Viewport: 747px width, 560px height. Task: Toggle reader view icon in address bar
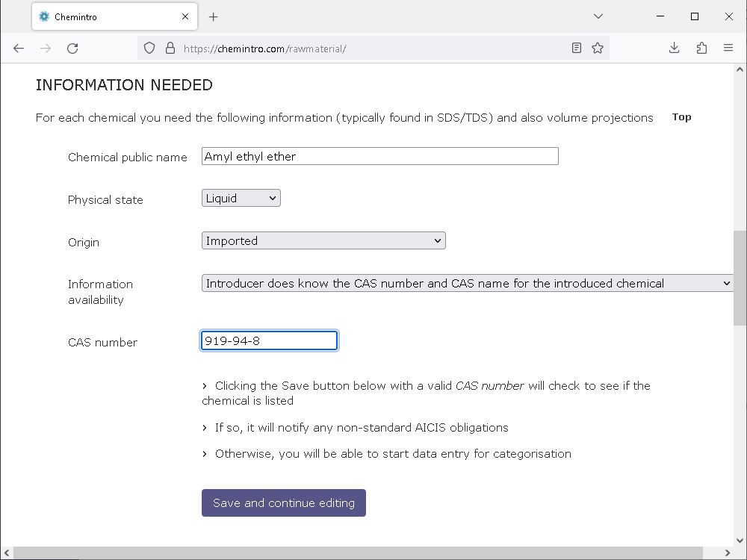pos(577,48)
